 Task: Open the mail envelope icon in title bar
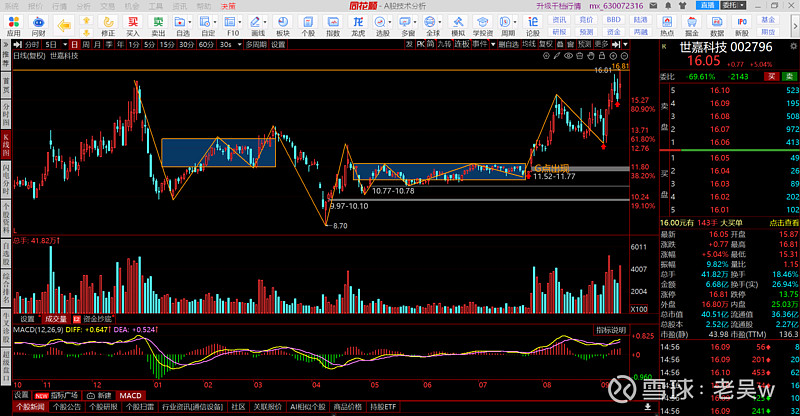pyautogui.click(x=654, y=6)
